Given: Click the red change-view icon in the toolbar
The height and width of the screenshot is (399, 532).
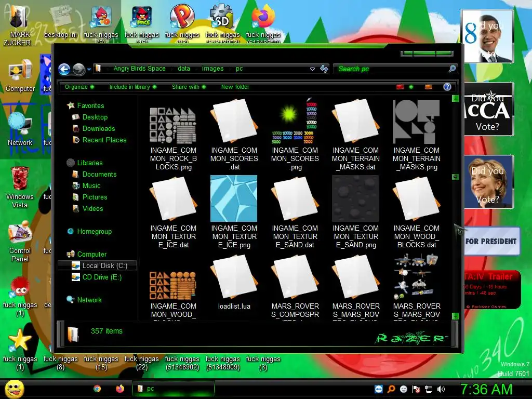Looking at the screenshot, I should [400, 87].
